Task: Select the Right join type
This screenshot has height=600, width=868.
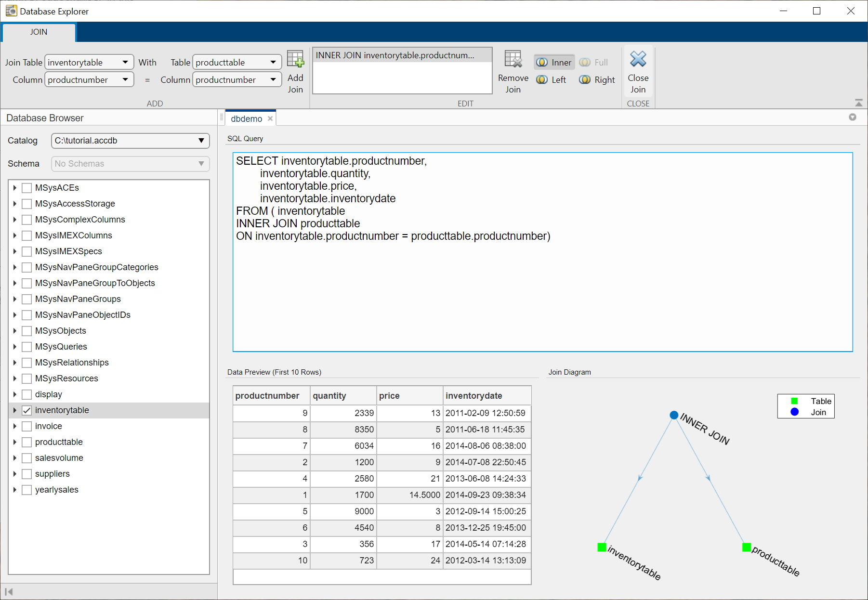Action: [x=597, y=80]
